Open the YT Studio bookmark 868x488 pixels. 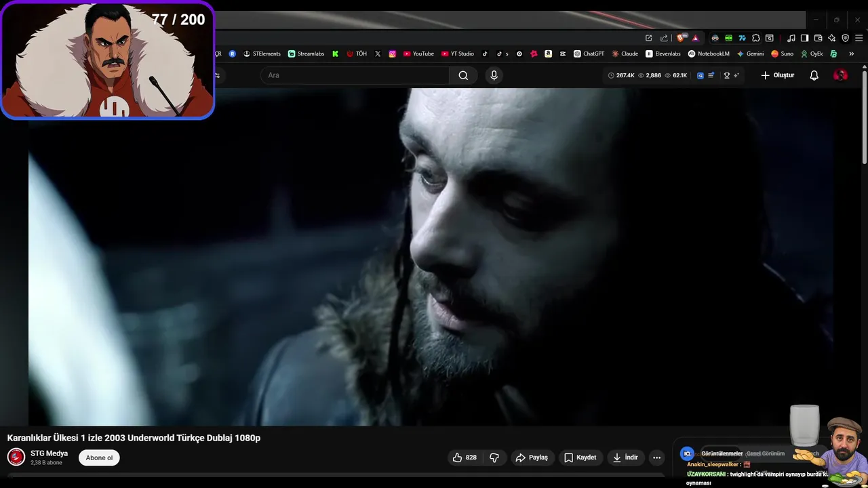click(x=458, y=54)
